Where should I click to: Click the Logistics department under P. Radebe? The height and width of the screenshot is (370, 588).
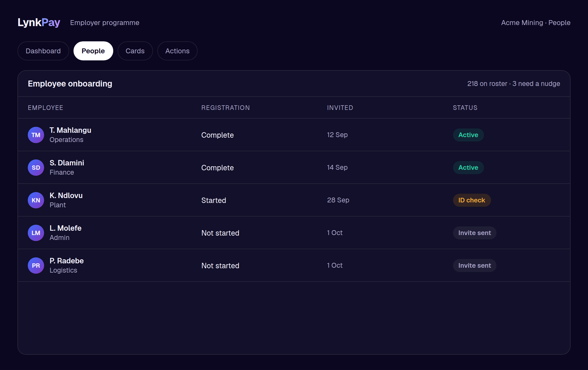tap(63, 270)
